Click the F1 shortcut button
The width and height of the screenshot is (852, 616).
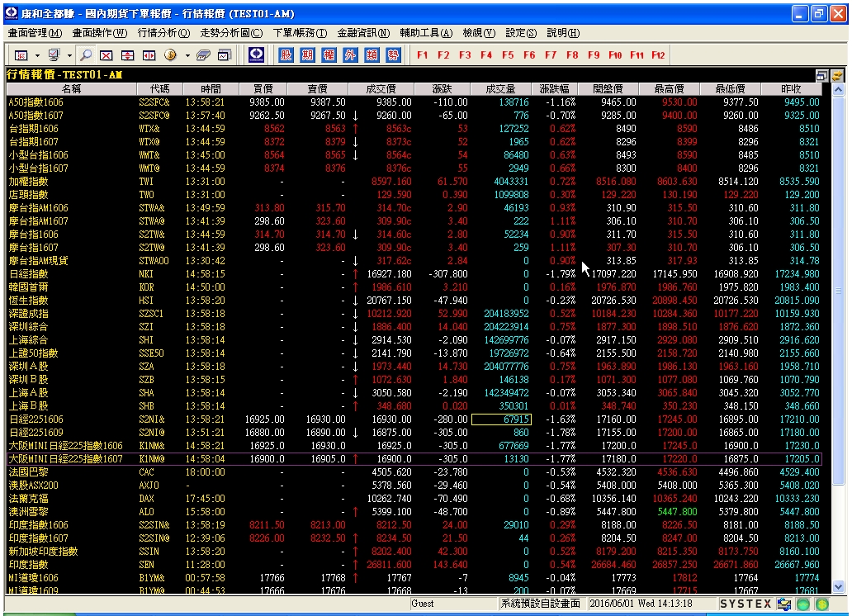(x=422, y=55)
